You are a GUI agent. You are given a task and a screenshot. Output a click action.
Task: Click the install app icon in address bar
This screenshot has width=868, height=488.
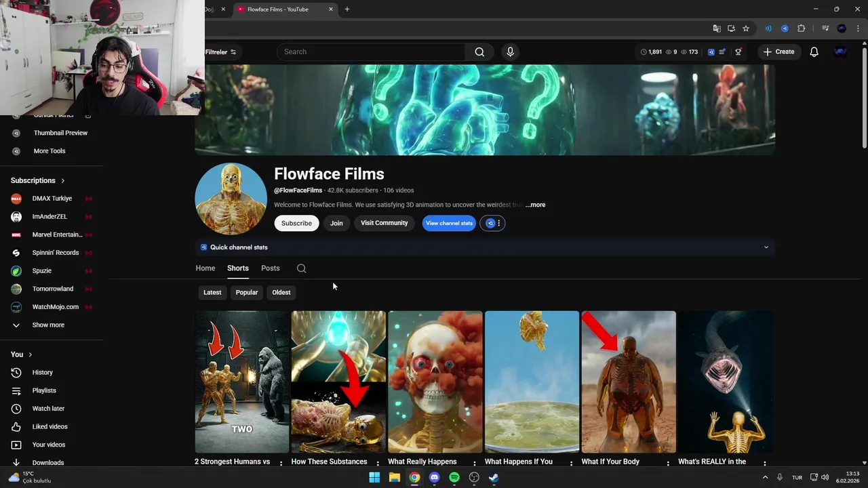[731, 28]
